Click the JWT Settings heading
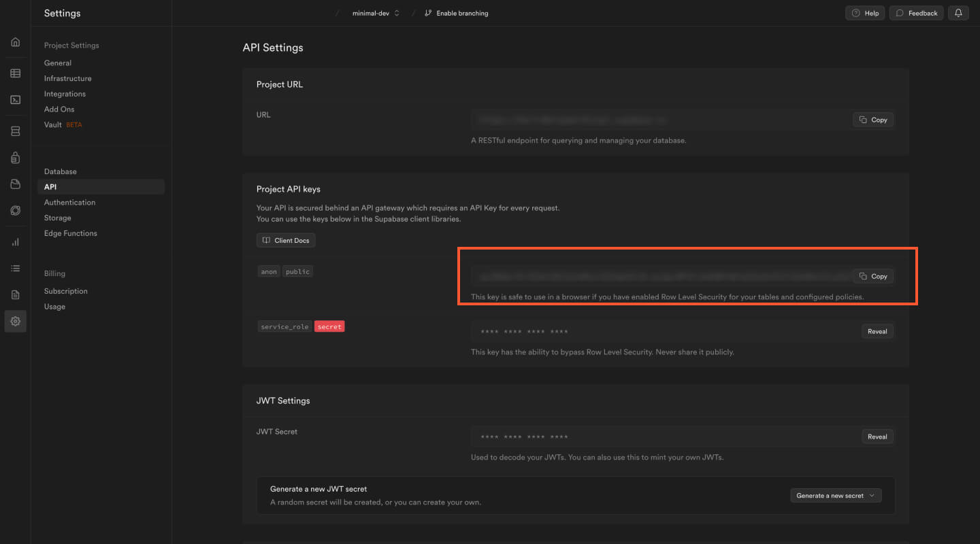Image resolution: width=980 pixels, height=544 pixels. [283, 401]
